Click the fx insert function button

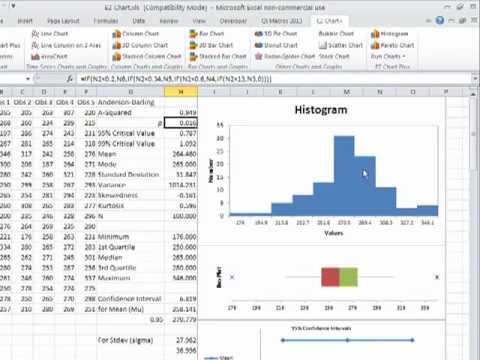[x=70, y=79]
